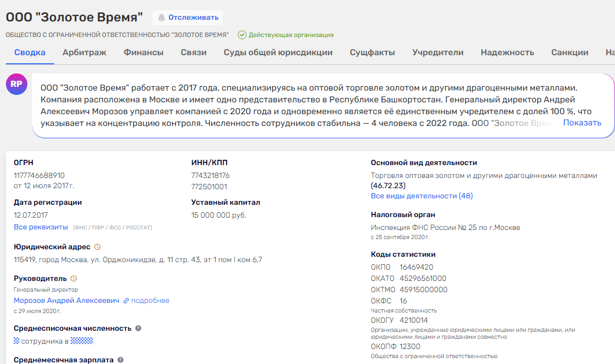Open the Учредители tab

tap(438, 53)
